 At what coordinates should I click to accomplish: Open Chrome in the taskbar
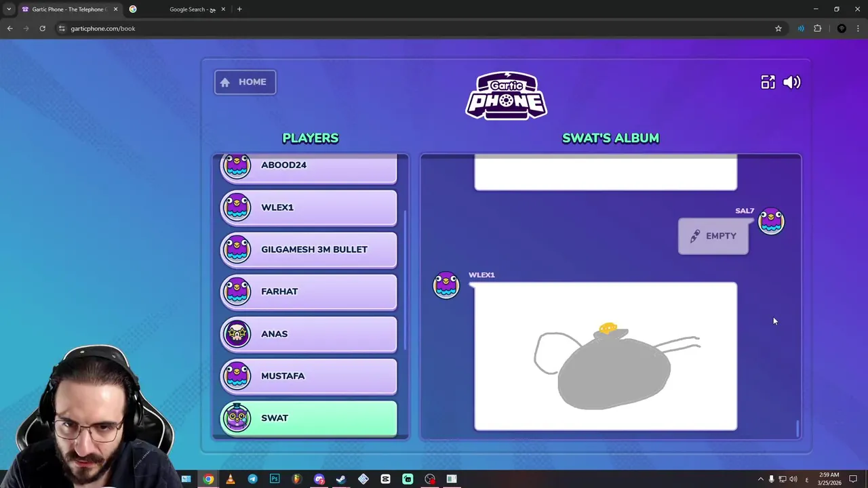(x=208, y=479)
